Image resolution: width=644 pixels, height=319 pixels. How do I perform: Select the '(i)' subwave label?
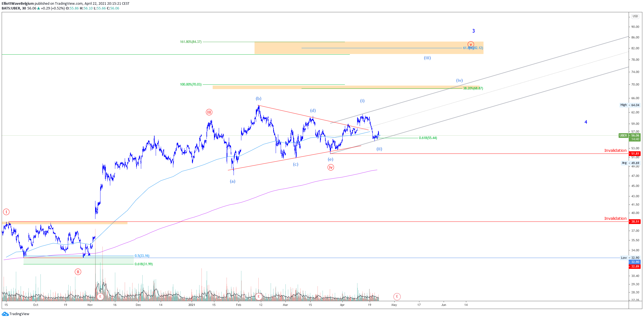[362, 101]
